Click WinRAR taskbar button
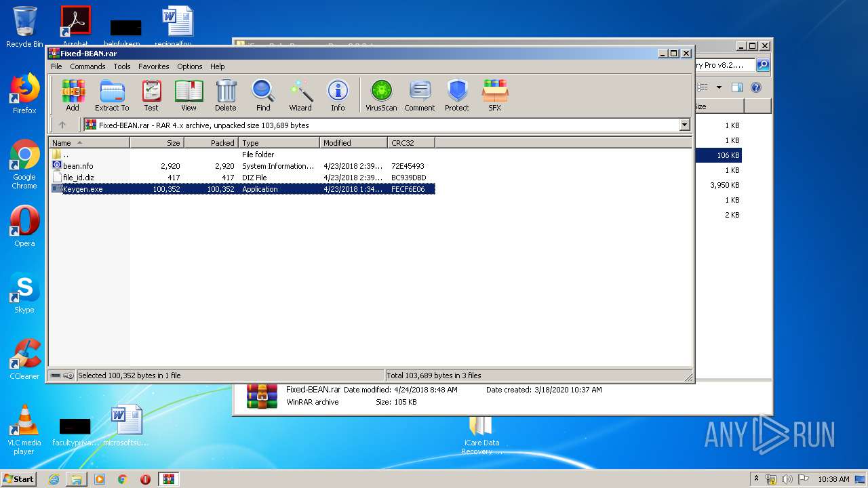868x488 pixels. pyautogui.click(x=168, y=479)
